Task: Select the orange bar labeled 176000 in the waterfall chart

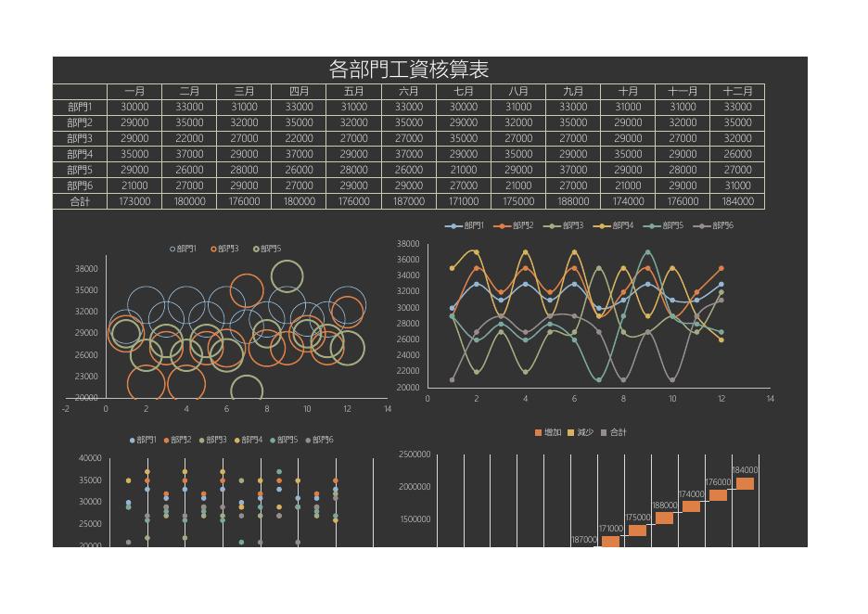Action: [x=718, y=495]
